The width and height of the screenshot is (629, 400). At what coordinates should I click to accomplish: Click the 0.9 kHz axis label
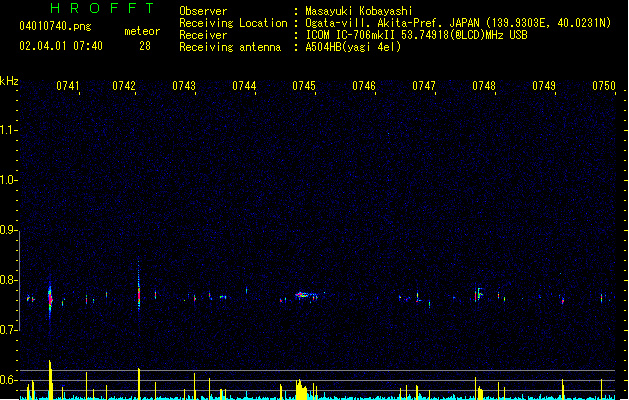[8, 230]
